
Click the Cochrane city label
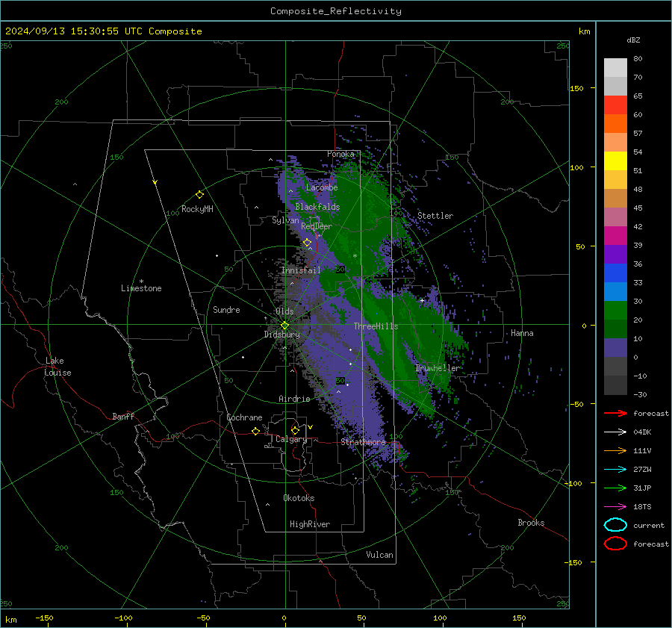point(244,417)
